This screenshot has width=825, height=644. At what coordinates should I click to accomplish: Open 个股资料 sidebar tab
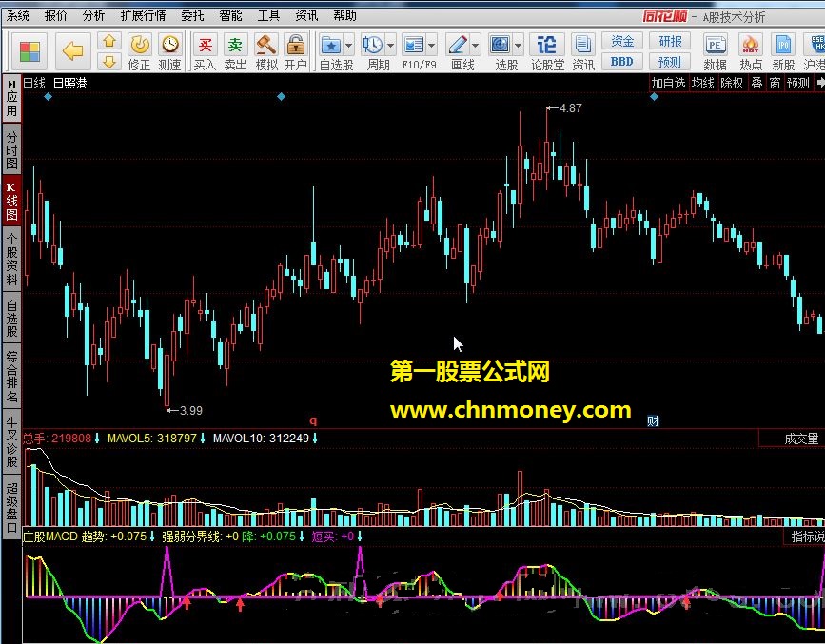click(x=11, y=260)
